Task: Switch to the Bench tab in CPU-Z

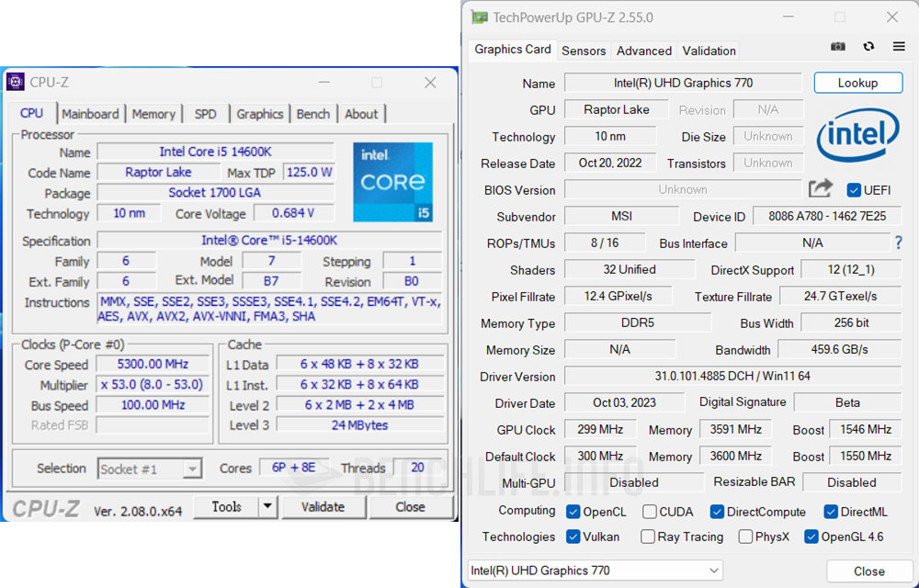Action: click(313, 114)
